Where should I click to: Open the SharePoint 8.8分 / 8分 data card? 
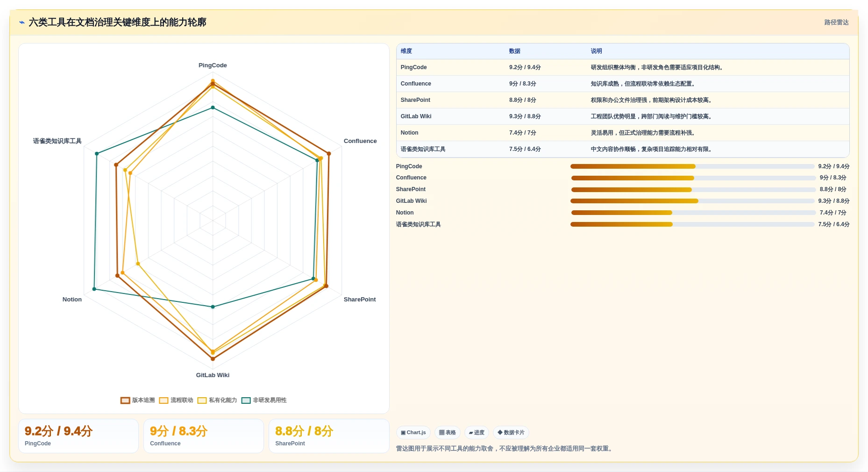pyautogui.click(x=329, y=436)
